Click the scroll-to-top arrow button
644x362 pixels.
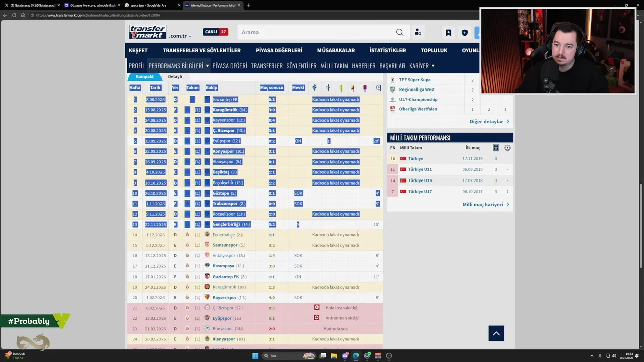pyautogui.click(x=496, y=333)
